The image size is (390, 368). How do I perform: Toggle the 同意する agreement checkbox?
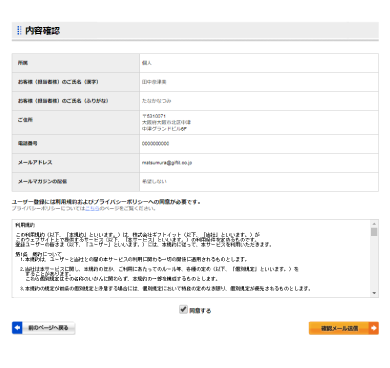click(183, 310)
